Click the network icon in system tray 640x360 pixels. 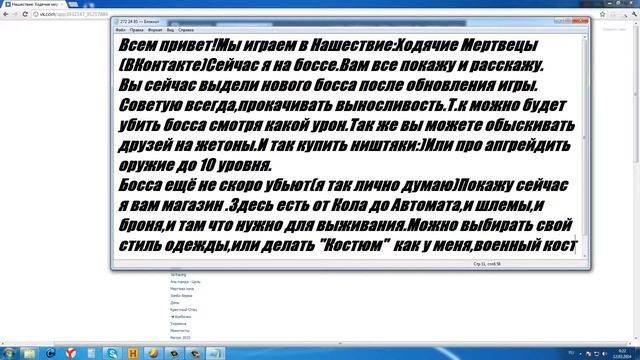(596, 353)
